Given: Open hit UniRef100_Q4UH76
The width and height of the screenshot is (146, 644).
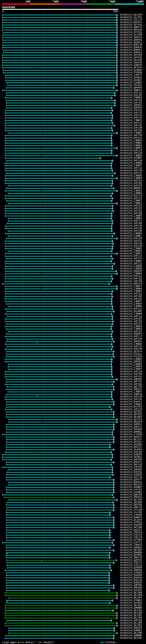Looking at the screenshot, I should click(131, 628).
